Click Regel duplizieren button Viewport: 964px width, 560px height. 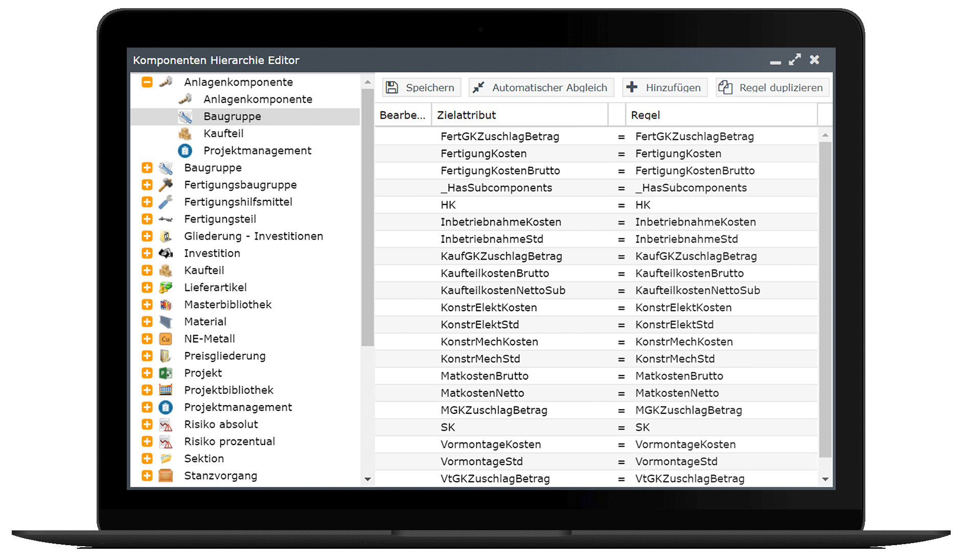(772, 87)
